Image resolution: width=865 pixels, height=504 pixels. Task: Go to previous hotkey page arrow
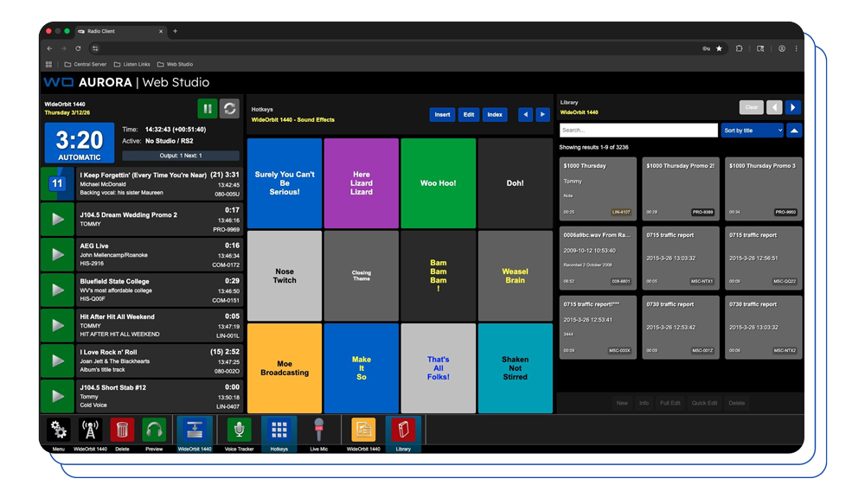[x=525, y=115]
